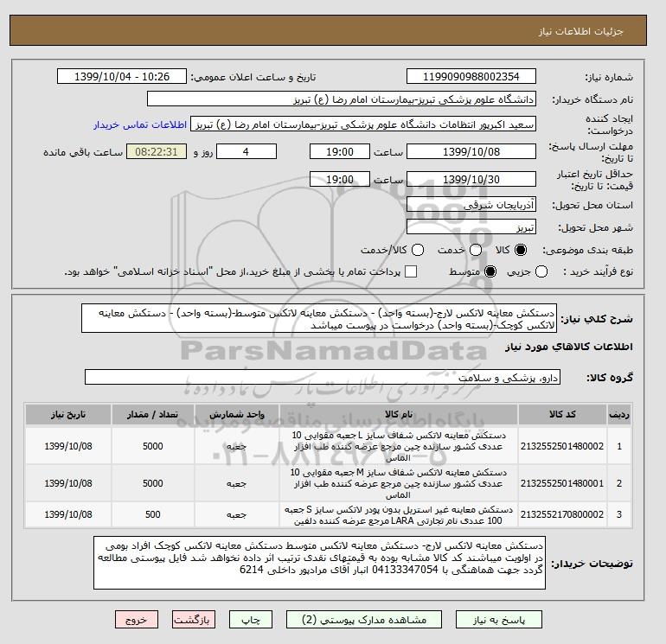Click the خروج exit button
This screenshot has width=666, height=644.
pos(137,620)
